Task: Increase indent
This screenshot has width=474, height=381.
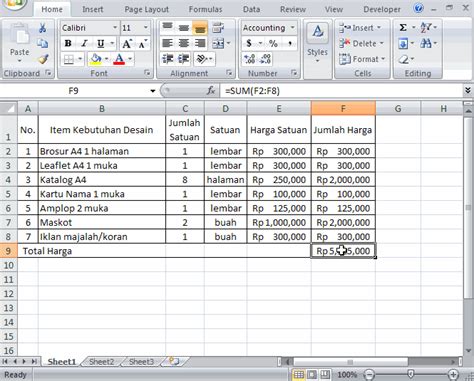Action: [184, 59]
